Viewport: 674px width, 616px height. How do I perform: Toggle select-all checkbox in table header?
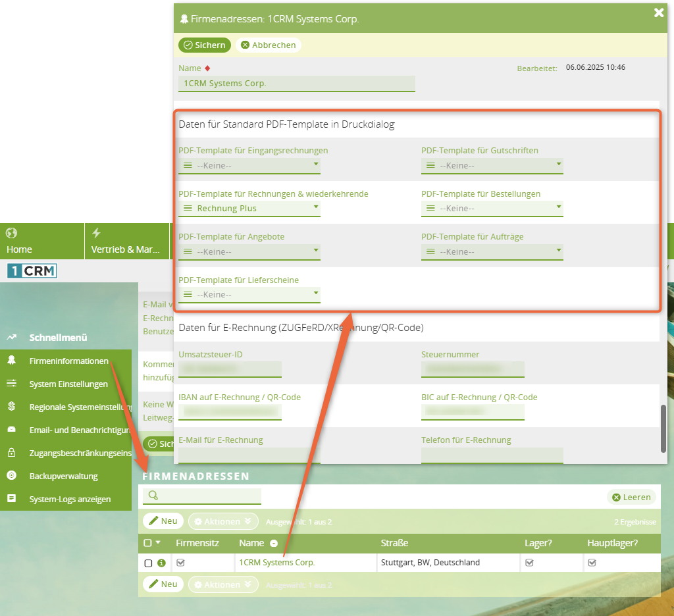(147, 543)
